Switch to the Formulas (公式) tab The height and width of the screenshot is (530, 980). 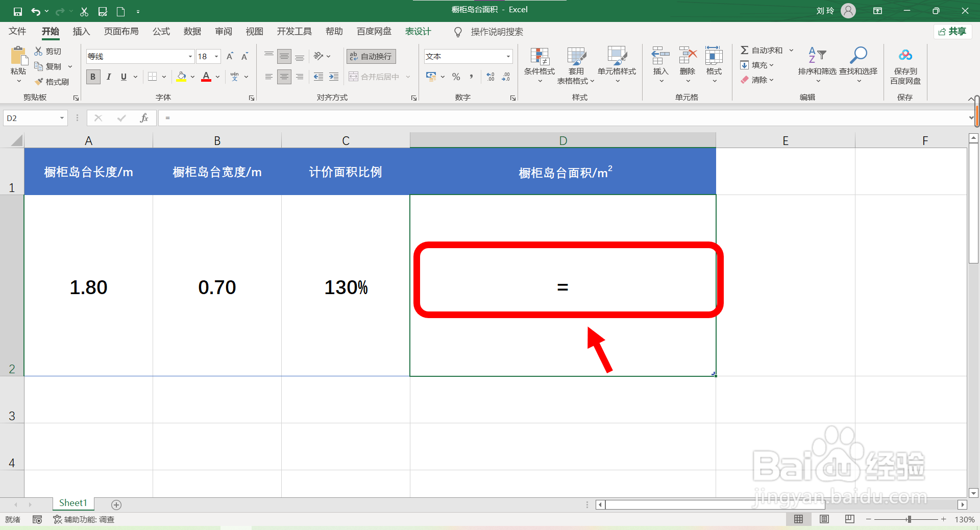(161, 32)
